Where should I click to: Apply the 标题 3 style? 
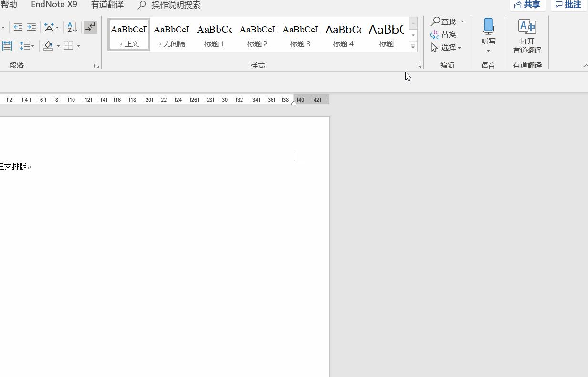point(301,34)
